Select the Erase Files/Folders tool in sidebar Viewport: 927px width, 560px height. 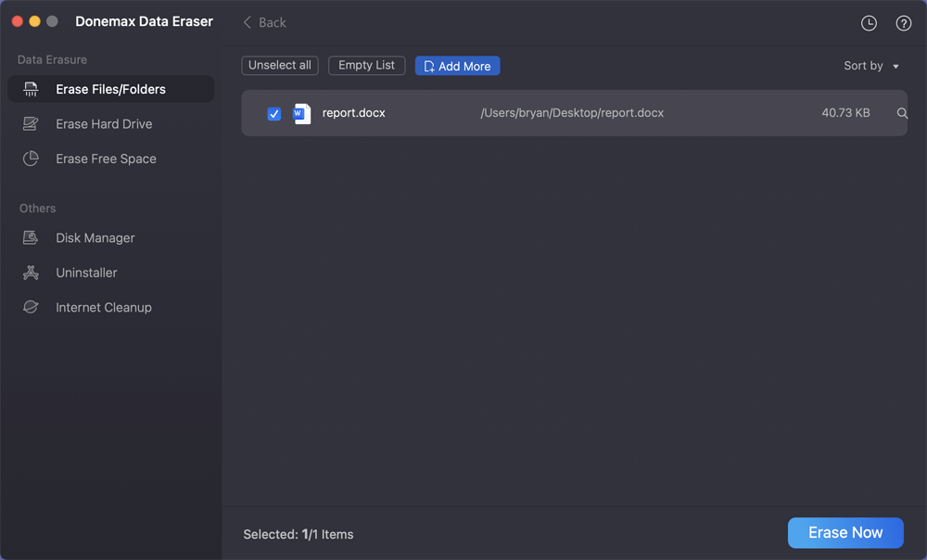pos(110,89)
